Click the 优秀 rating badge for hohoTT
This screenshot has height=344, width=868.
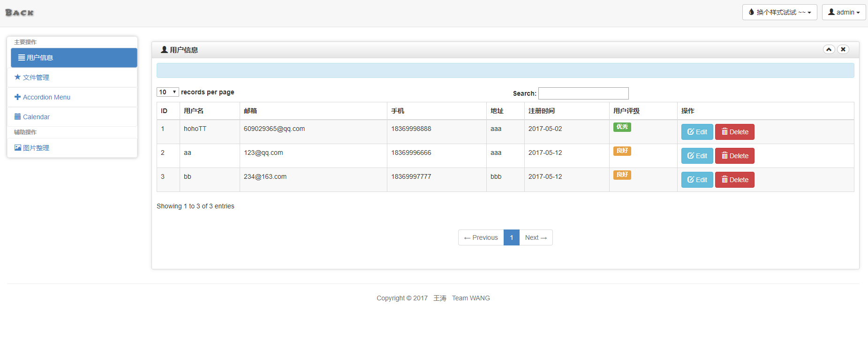click(x=622, y=127)
